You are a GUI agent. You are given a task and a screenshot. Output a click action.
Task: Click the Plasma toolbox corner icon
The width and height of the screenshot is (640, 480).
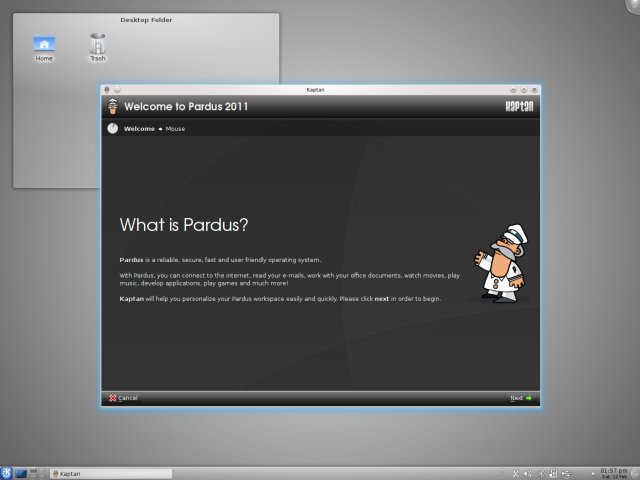(x=633, y=5)
